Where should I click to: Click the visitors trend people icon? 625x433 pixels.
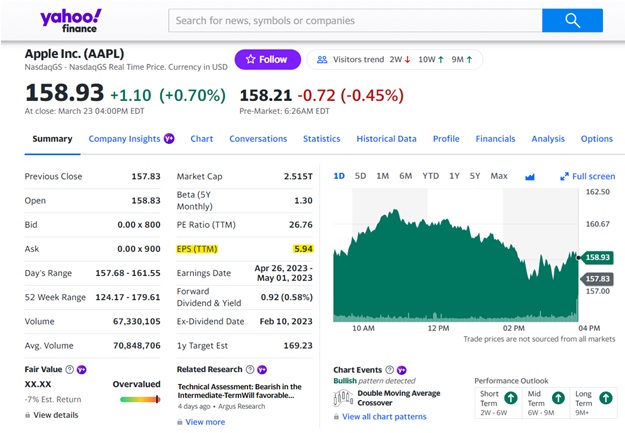(x=322, y=59)
